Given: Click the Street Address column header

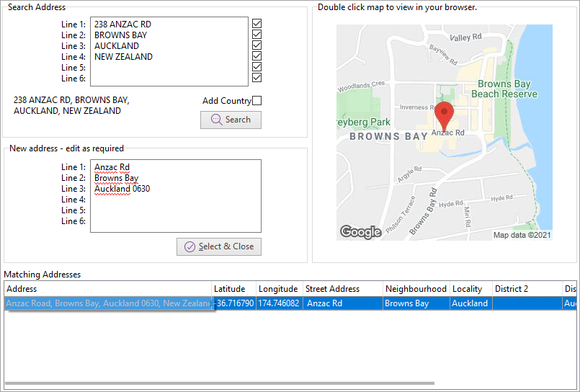Looking at the screenshot, I should click(342, 289).
